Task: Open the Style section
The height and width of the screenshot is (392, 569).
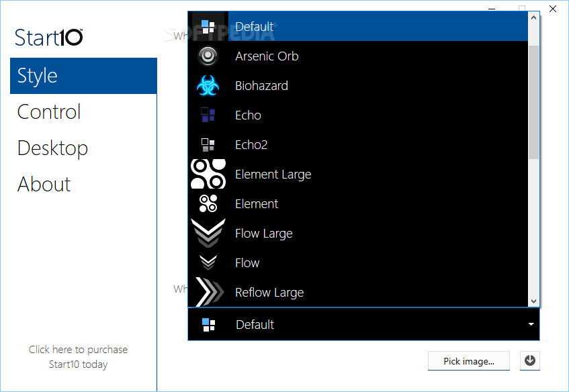Action: (83, 76)
